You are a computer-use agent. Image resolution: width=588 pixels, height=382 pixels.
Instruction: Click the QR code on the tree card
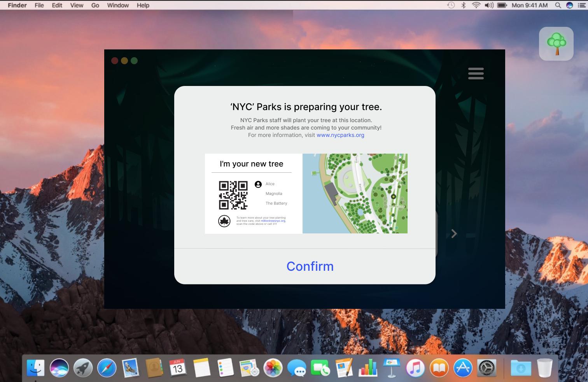pyautogui.click(x=233, y=195)
